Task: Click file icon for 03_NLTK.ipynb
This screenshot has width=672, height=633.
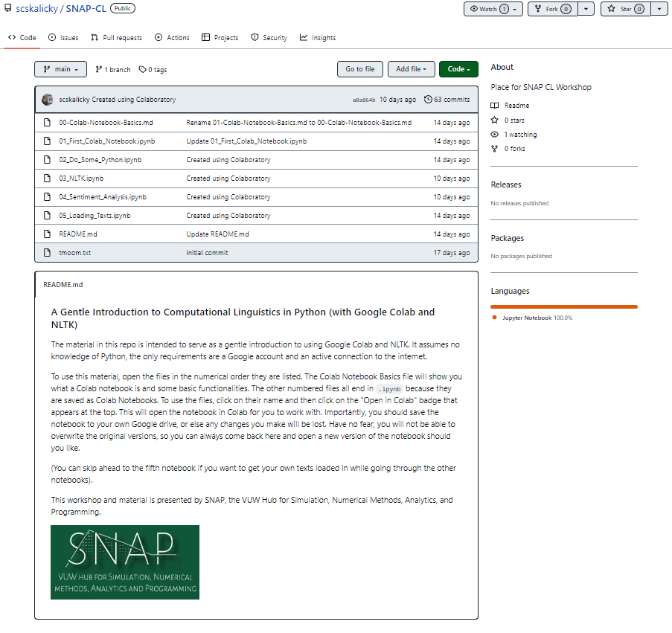Action: [47, 179]
